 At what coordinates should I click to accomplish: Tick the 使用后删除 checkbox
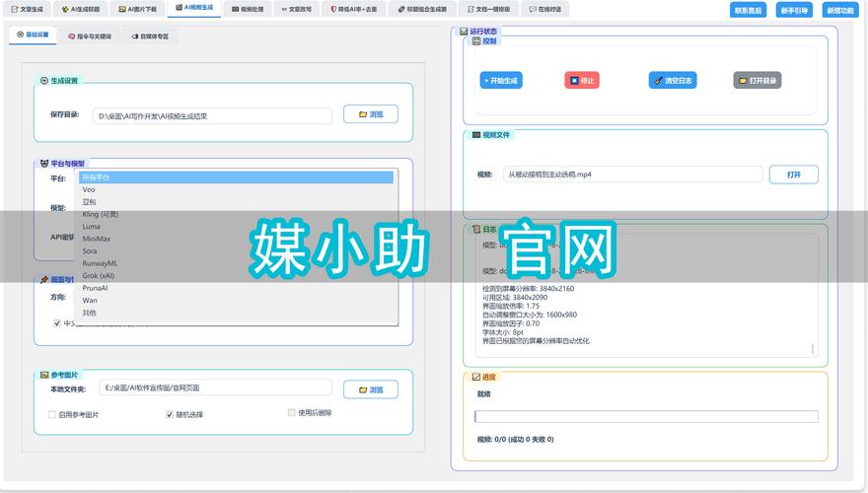(291, 413)
